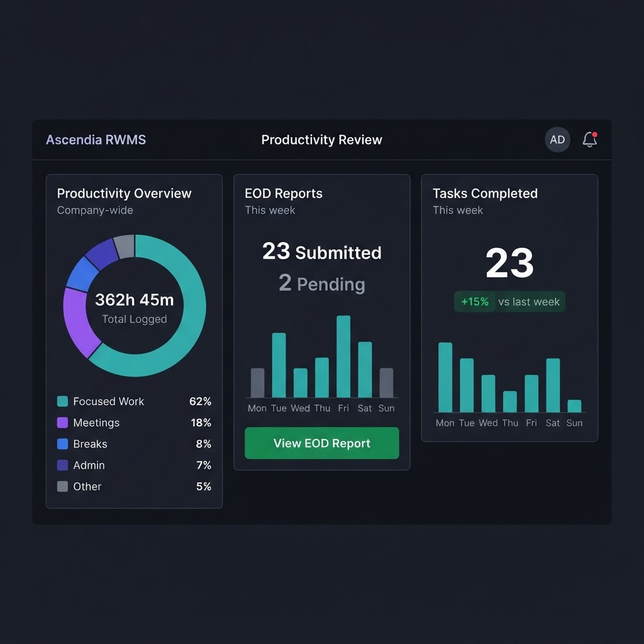Screen dimensions: 644x644
Task: Click the Productivity Overview card title
Action: coord(124,194)
